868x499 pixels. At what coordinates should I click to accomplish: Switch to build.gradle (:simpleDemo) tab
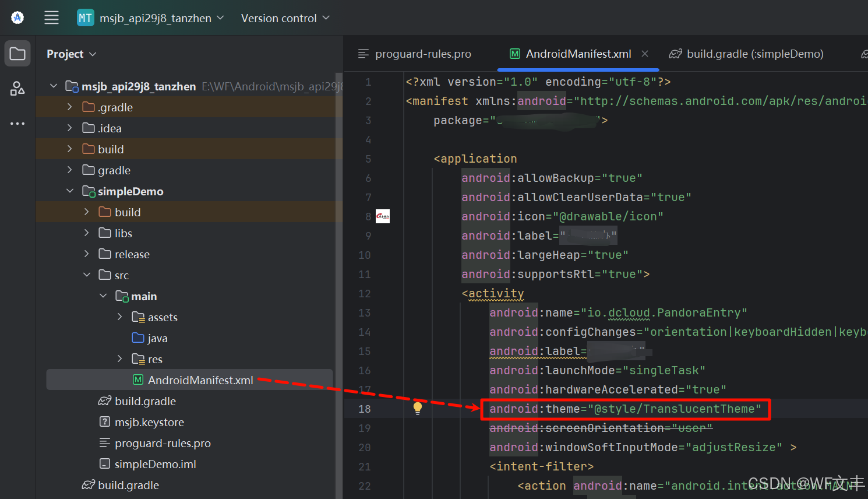[x=747, y=54]
